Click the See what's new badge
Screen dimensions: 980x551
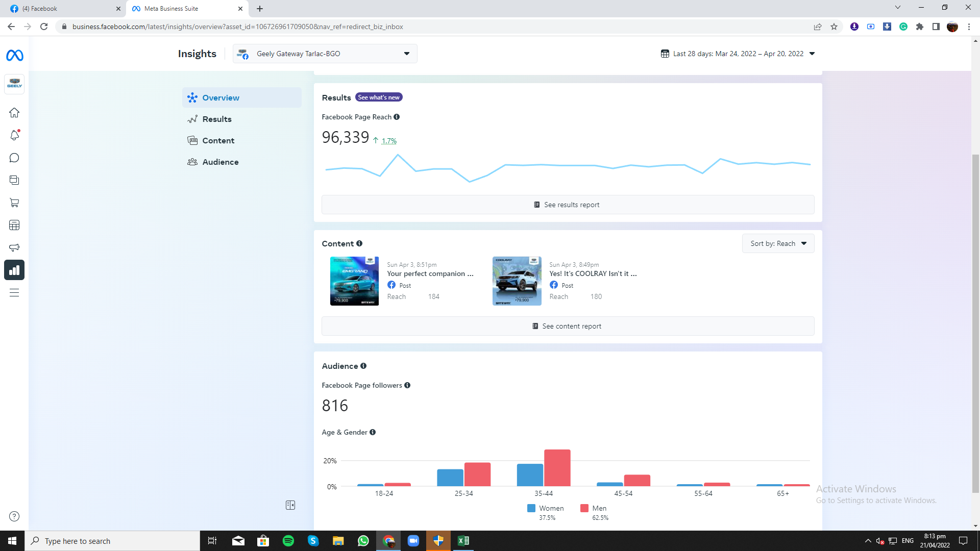pos(379,97)
